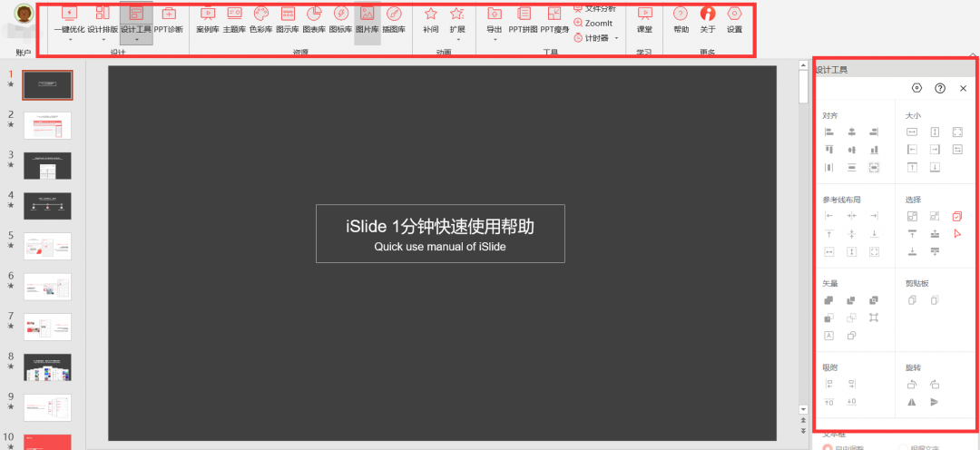Click the red pointer icon under 选择

pos(957,234)
